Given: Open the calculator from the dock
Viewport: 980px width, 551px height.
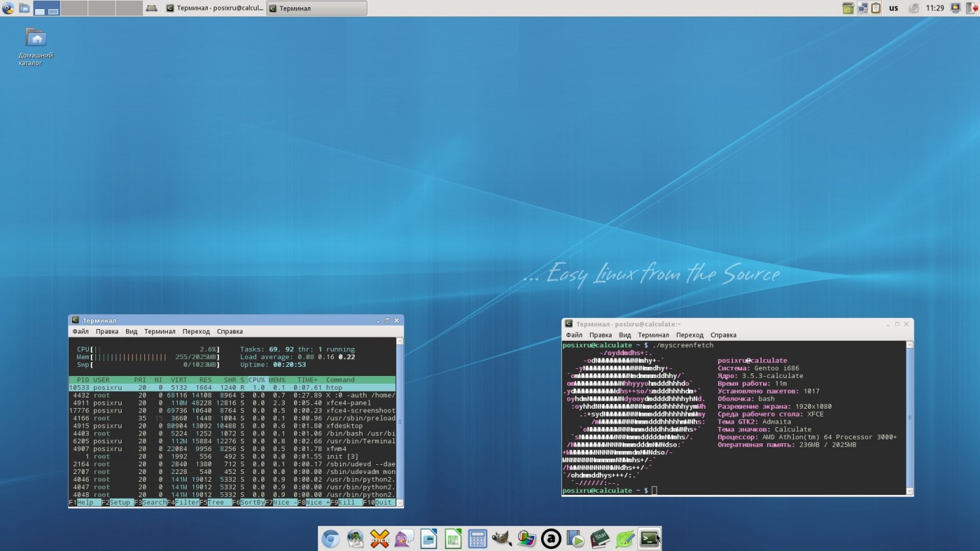Looking at the screenshot, I should pos(478,539).
